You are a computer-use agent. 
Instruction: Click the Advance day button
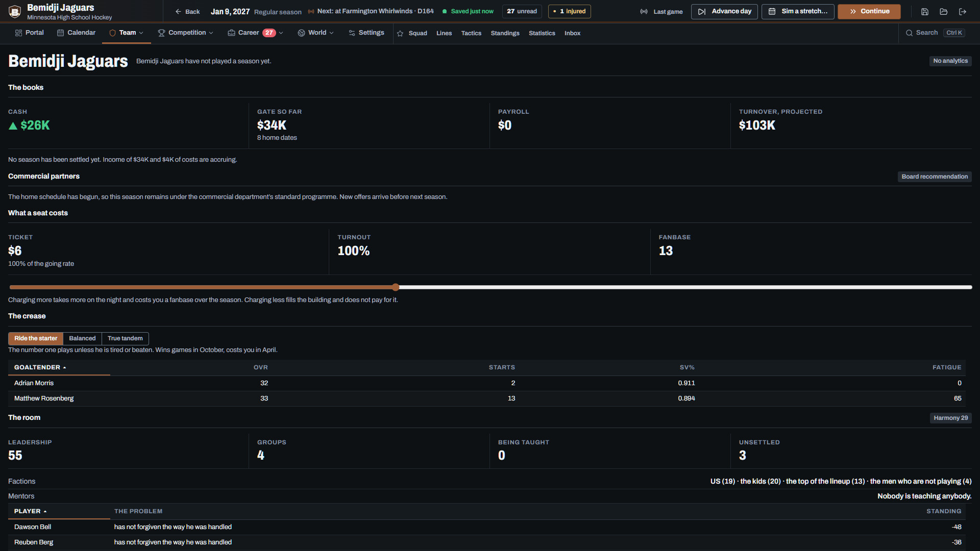pos(724,12)
